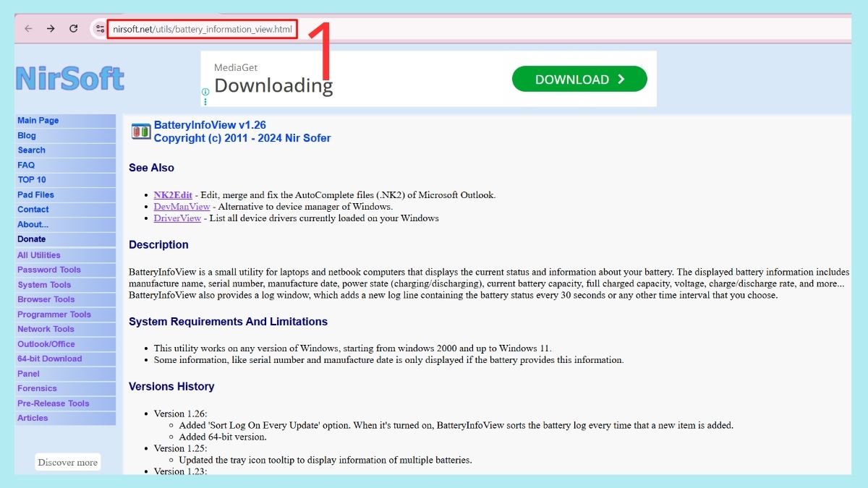Image resolution: width=868 pixels, height=488 pixels.
Task: Open the FAQ sidebar link
Action: click(x=26, y=166)
